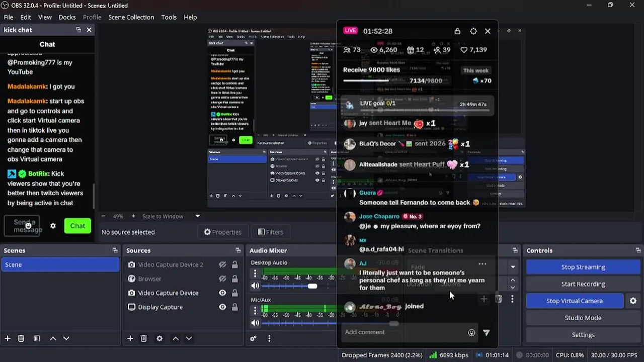Open the Tools menu
Image resolution: width=644 pixels, height=362 pixels.
pos(169,17)
